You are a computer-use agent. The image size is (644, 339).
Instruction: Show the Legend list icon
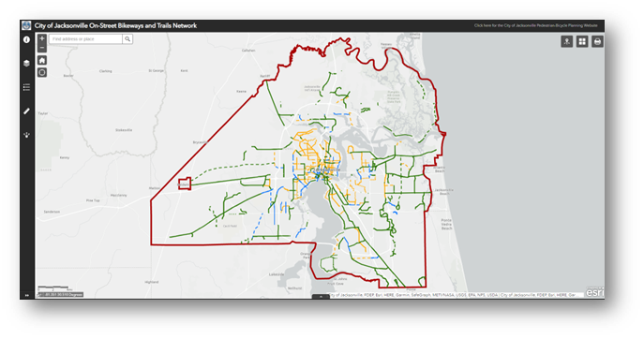[x=26, y=87]
